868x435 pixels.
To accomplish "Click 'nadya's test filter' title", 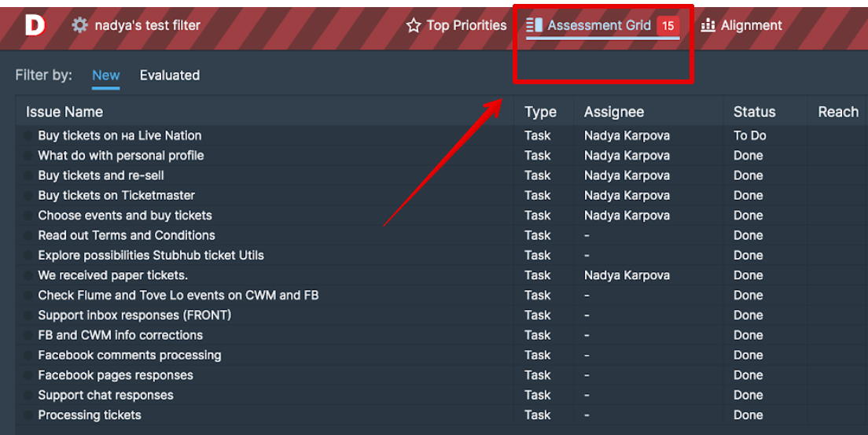I will pyautogui.click(x=148, y=25).
